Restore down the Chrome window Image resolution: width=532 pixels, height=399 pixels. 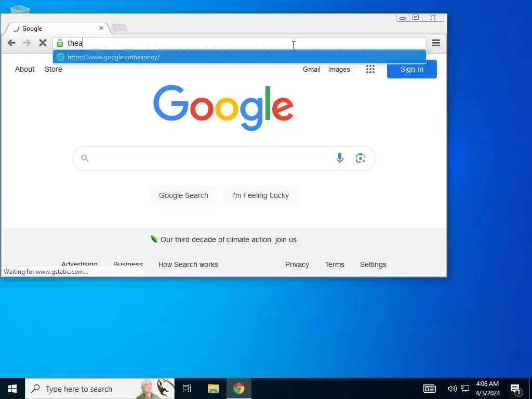[416, 17]
